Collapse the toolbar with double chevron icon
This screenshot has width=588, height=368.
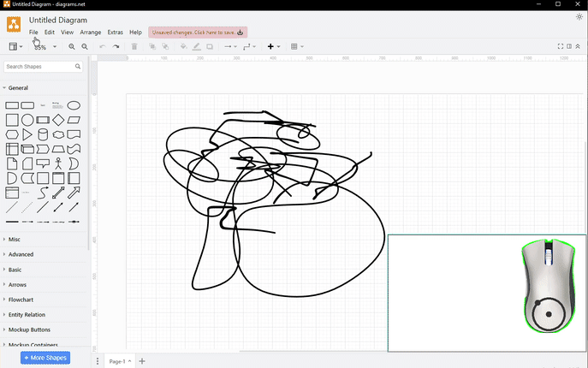click(578, 46)
